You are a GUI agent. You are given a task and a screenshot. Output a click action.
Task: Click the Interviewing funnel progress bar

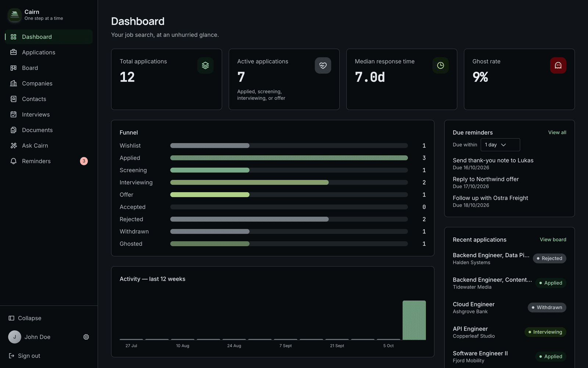289,183
